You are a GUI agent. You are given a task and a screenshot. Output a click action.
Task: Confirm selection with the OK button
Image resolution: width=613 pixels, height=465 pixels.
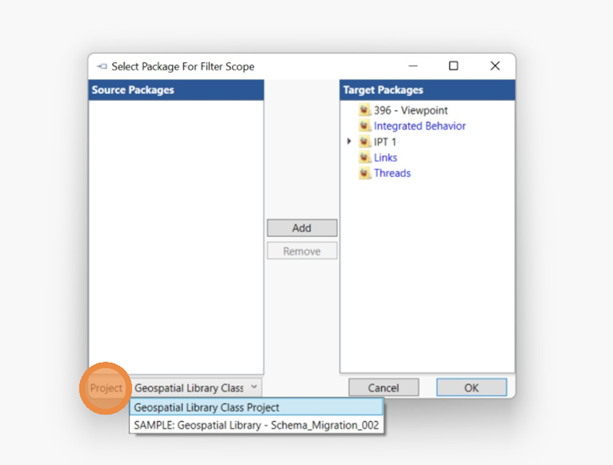coord(471,387)
